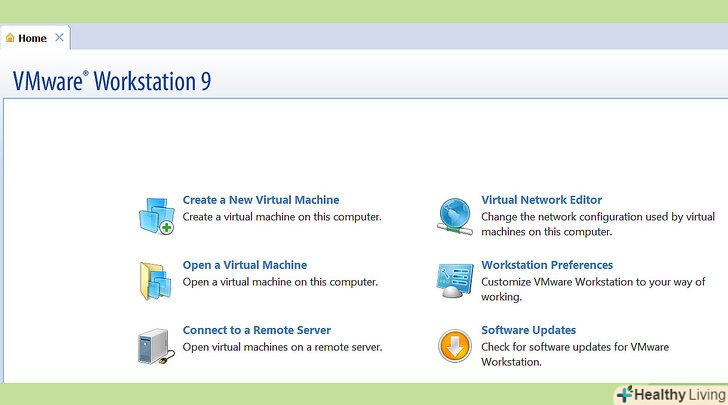Click the Home tab house icon
This screenshot has height=405, width=728.
(x=10, y=38)
